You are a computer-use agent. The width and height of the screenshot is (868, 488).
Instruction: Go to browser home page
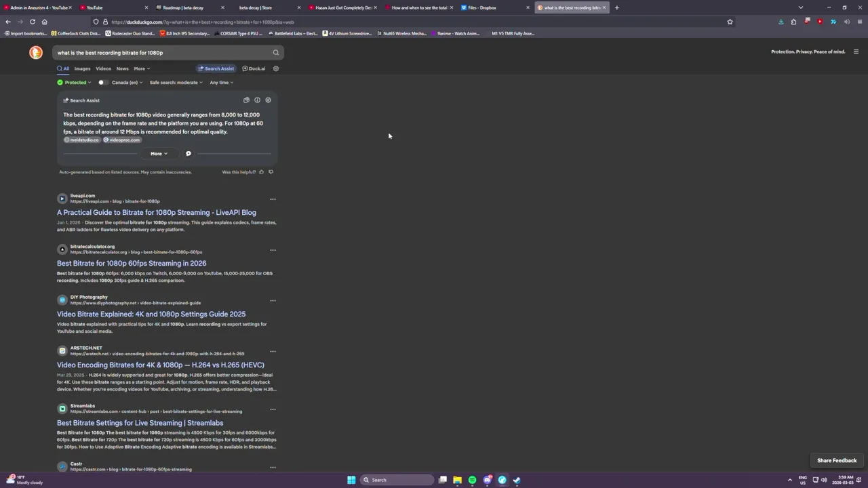click(x=44, y=22)
